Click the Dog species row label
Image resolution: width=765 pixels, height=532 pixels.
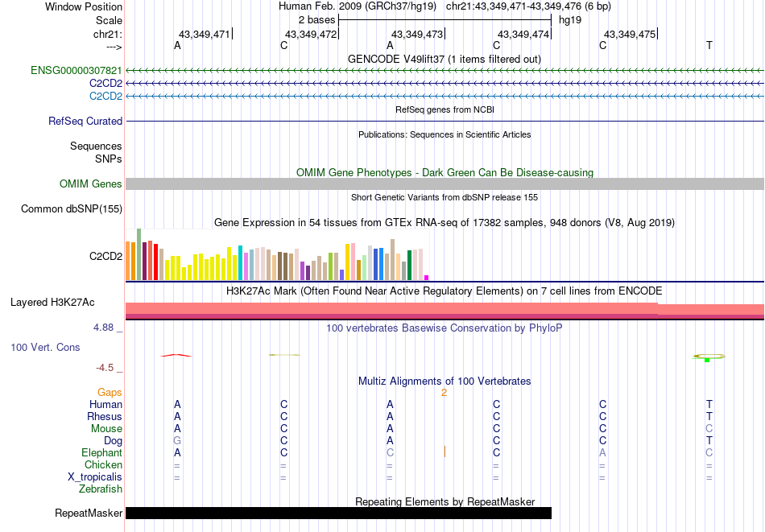coord(114,441)
